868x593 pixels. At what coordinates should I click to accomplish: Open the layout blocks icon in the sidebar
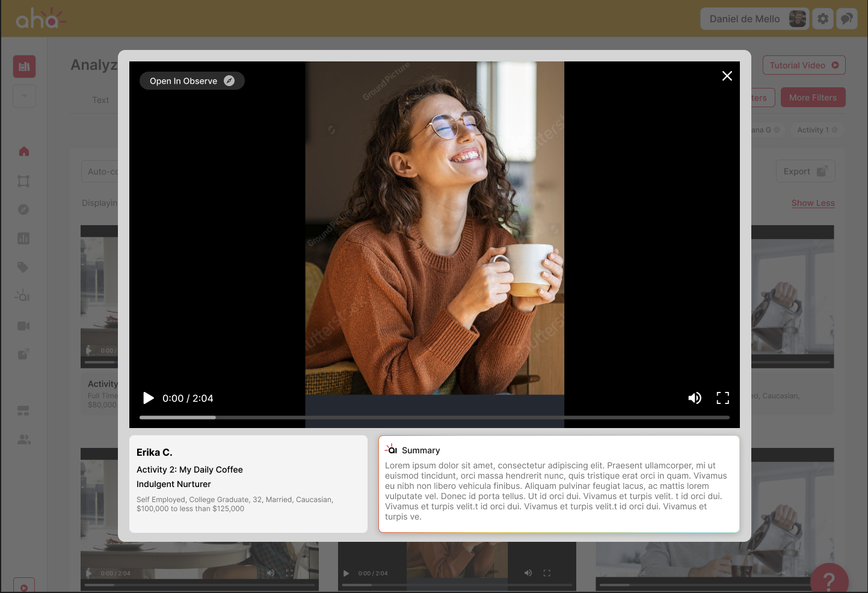(23, 411)
